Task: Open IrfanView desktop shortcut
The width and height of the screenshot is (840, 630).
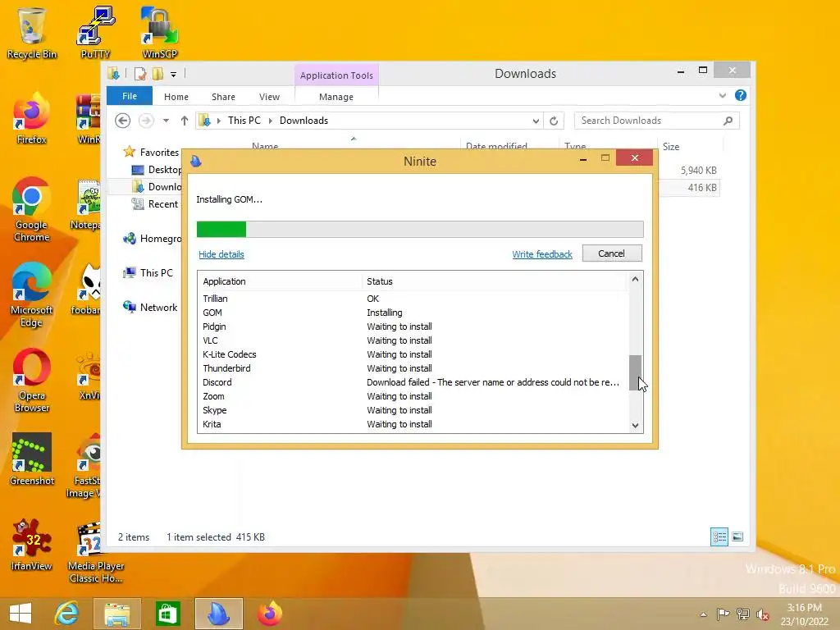Action: tap(31, 545)
